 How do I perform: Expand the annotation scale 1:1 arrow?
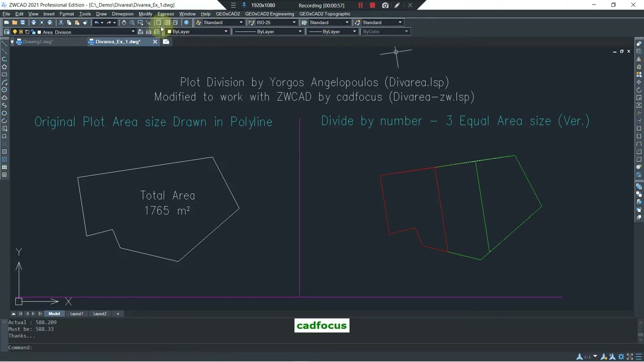pyautogui.click(x=595, y=356)
